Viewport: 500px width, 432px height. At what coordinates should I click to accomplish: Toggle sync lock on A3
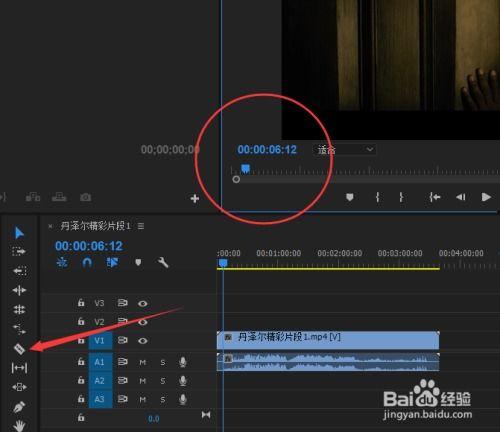(x=122, y=399)
